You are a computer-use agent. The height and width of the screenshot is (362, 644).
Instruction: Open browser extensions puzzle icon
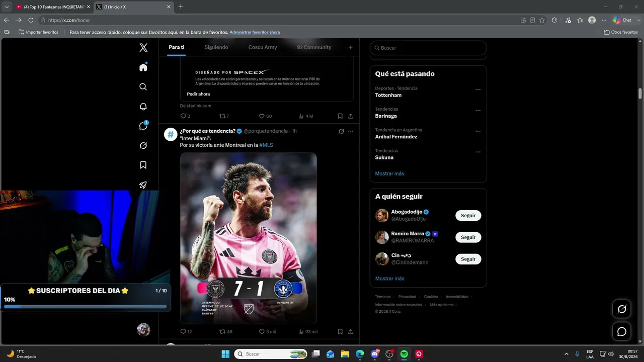click(x=554, y=20)
